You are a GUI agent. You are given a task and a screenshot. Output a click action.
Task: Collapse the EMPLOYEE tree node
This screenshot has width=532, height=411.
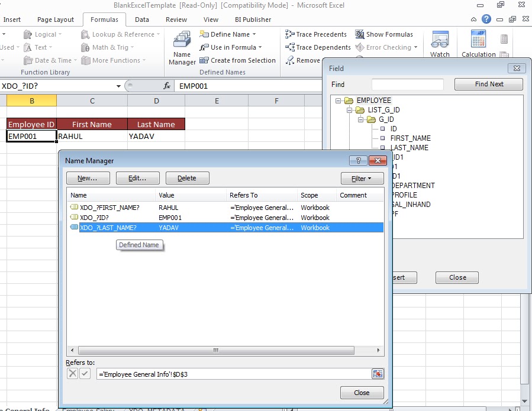tap(338, 101)
